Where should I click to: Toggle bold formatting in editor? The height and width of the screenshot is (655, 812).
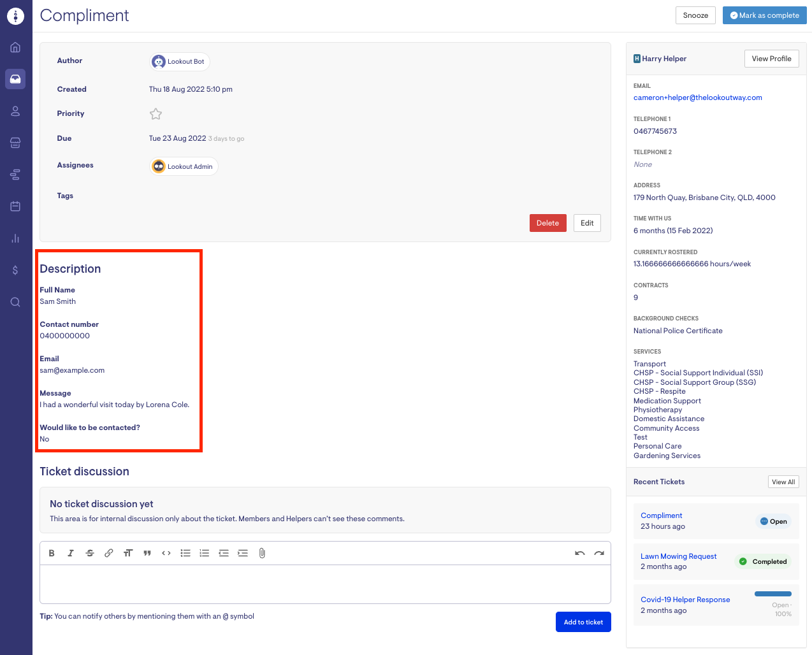coord(52,553)
